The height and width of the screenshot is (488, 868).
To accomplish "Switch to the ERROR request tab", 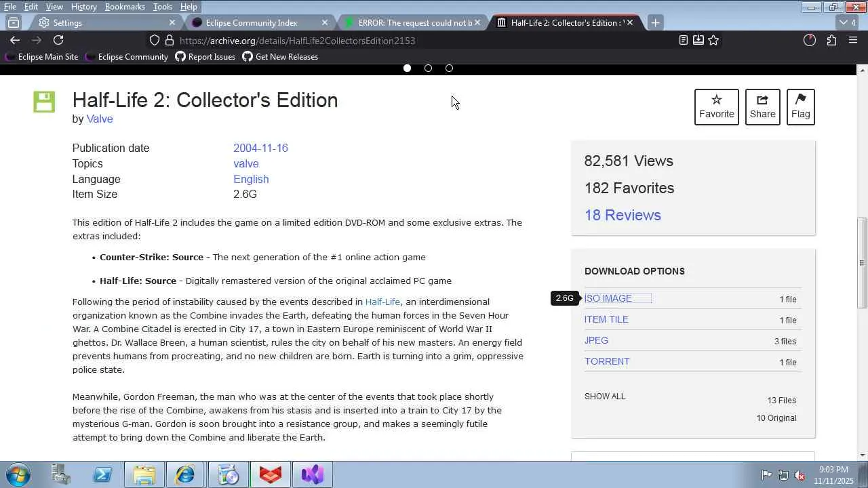I will pos(412,22).
